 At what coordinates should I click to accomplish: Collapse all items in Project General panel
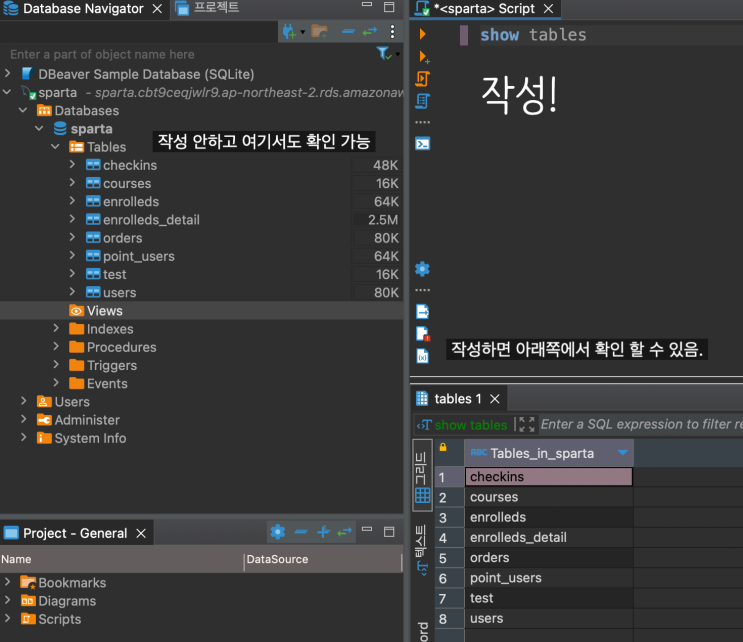click(301, 532)
